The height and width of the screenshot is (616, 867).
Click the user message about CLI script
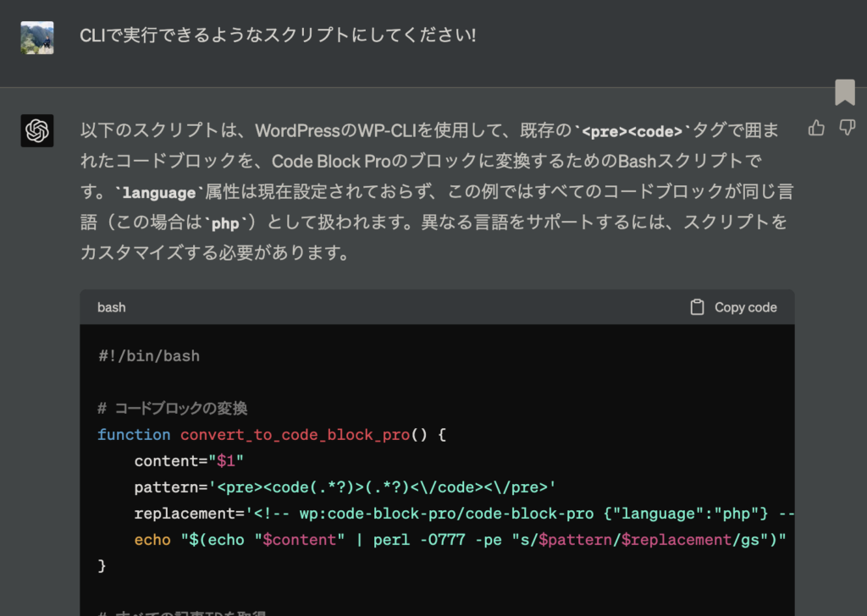(x=277, y=36)
